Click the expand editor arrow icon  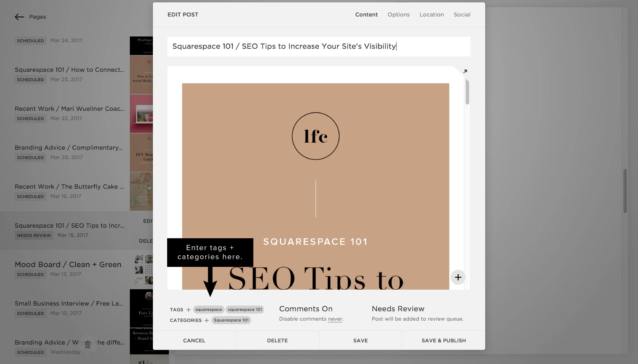[x=465, y=71]
